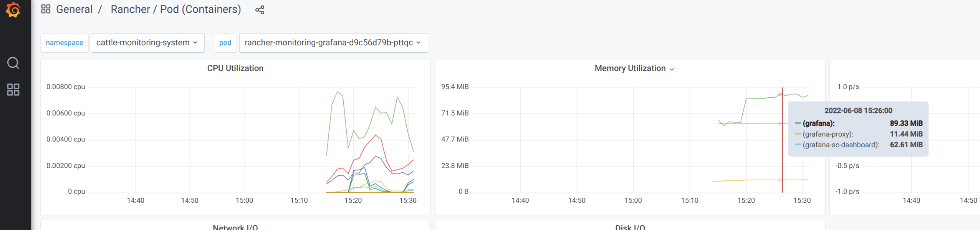
Task: Share the dashboard using the share icon
Action: (260, 10)
